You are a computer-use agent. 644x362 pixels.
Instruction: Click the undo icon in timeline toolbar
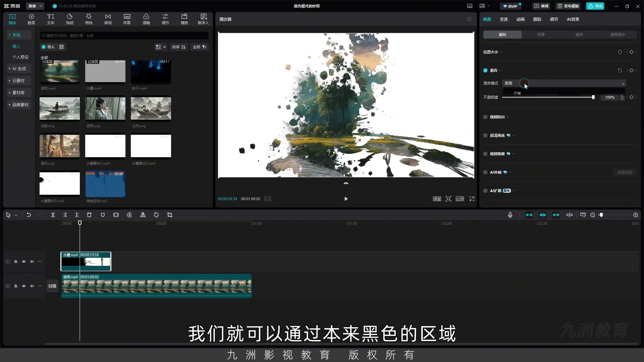point(29,215)
